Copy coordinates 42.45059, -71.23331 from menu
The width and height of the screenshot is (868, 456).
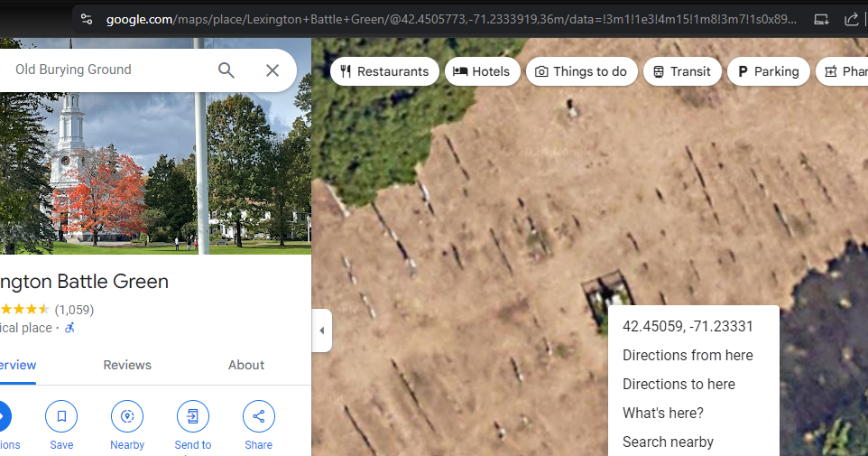[x=688, y=326]
